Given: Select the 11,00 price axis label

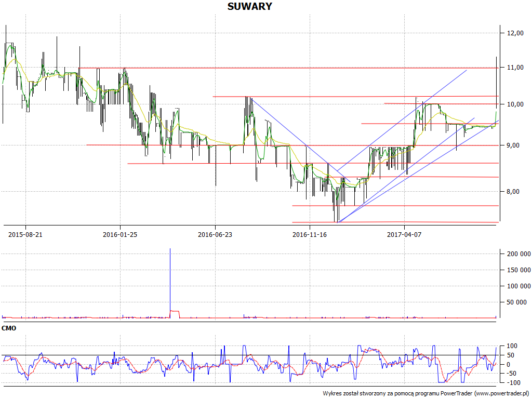Looking at the screenshot, I should click(515, 68).
